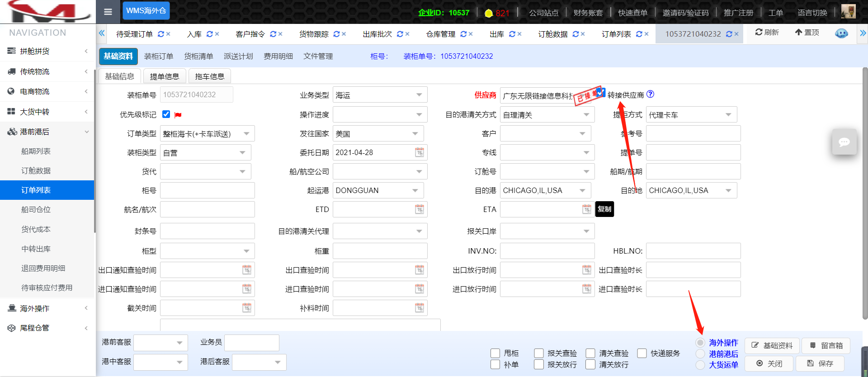
Task: Check the 清关查验 checkbox
Action: [x=590, y=353]
